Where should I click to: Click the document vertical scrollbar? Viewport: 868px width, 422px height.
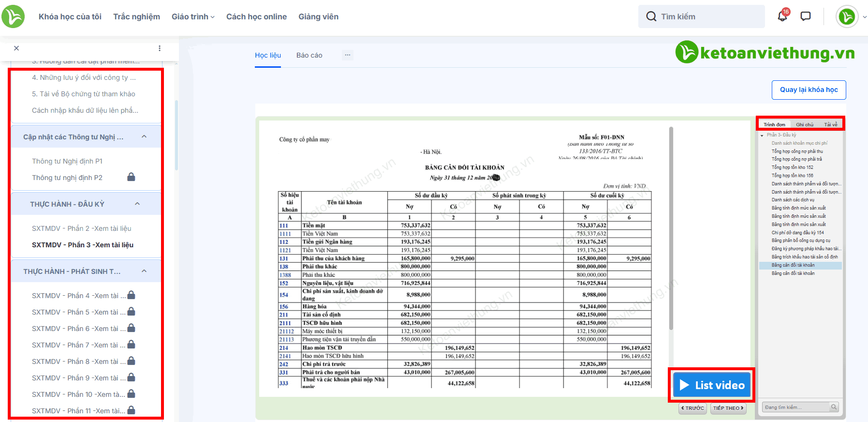(x=671, y=227)
